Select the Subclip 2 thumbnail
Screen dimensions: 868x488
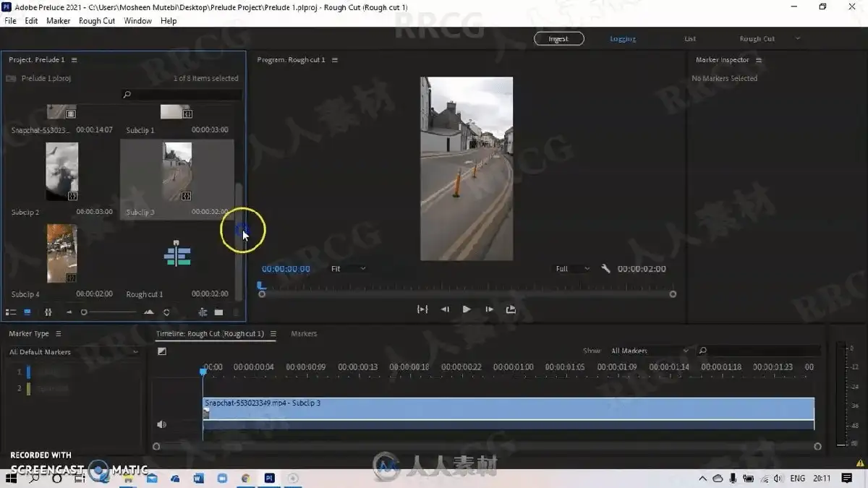(61, 171)
